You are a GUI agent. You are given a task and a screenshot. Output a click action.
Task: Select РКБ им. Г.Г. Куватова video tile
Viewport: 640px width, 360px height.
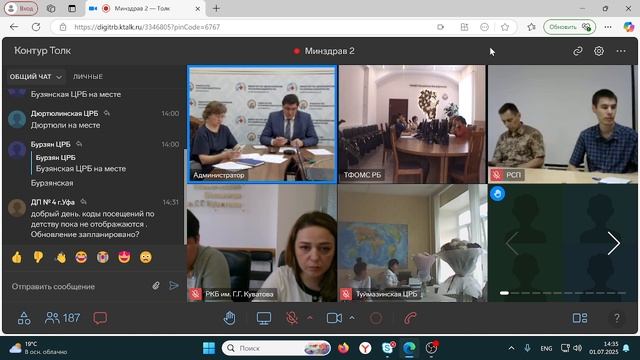click(262, 243)
